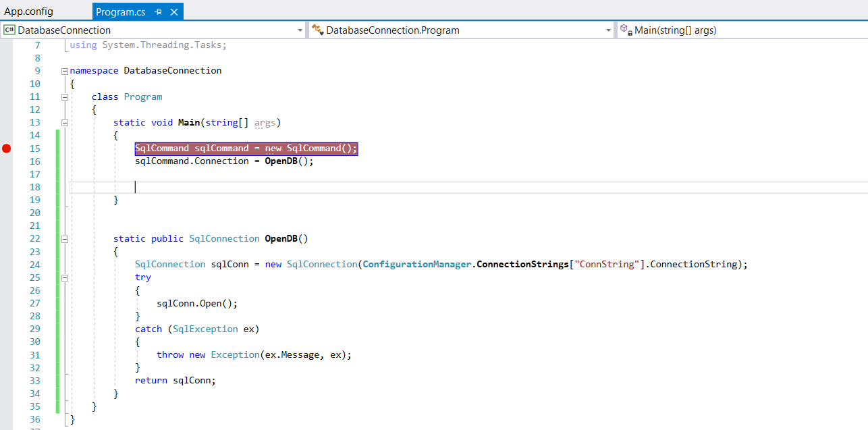The width and height of the screenshot is (868, 430).
Task: Open the DatabaseConnection project dropdown
Action: point(300,30)
